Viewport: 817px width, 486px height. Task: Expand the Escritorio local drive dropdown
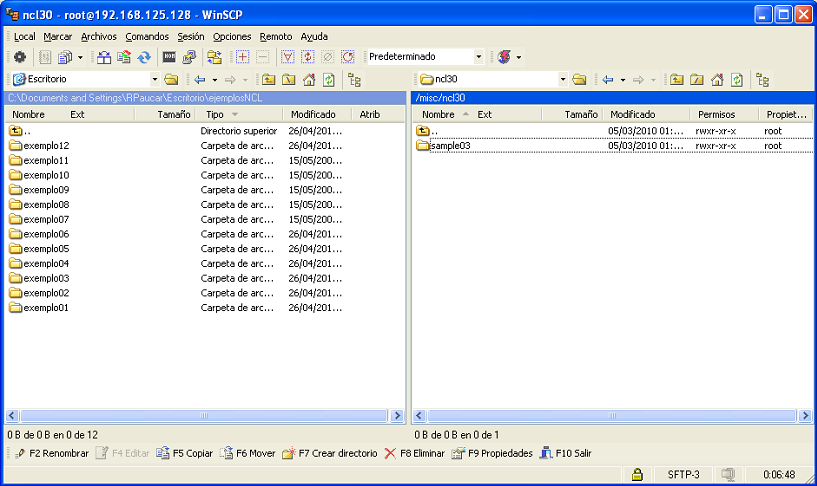155,79
